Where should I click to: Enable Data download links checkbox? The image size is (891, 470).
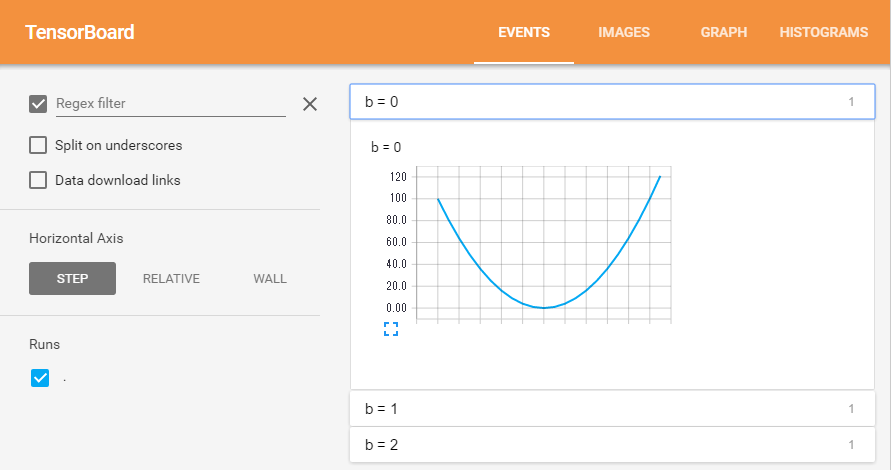pos(38,180)
